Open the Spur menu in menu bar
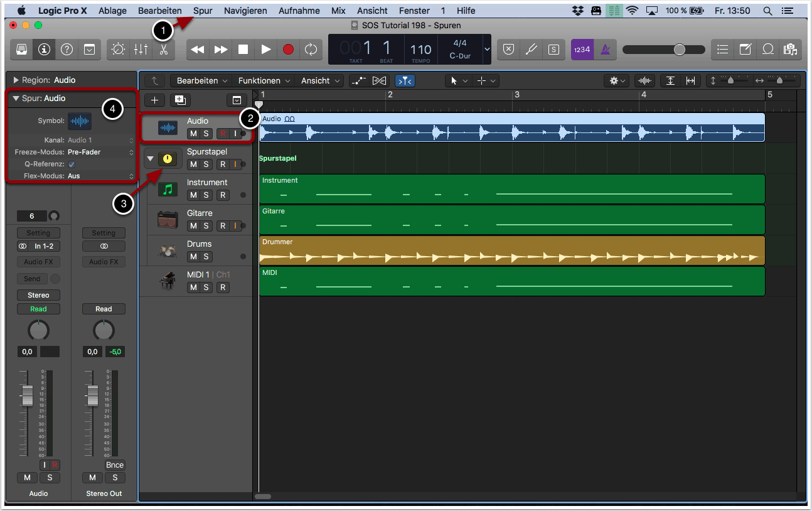The width and height of the screenshot is (812, 511). [203, 11]
